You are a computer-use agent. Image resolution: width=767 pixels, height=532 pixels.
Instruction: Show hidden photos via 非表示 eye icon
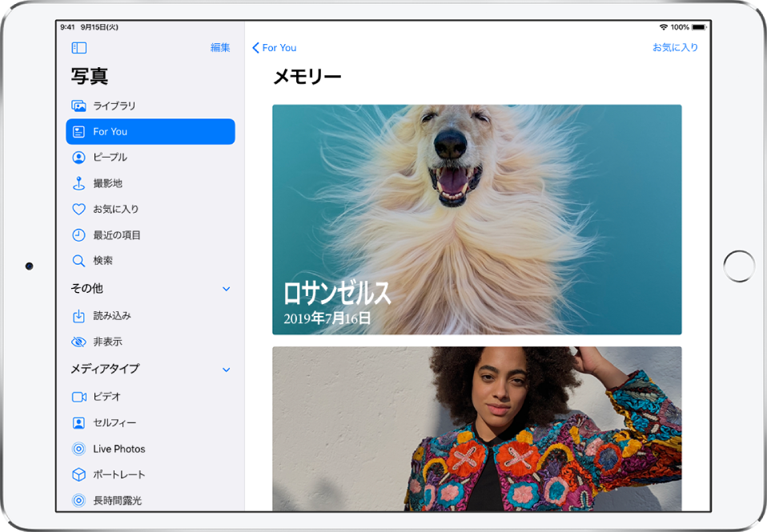tap(78, 342)
